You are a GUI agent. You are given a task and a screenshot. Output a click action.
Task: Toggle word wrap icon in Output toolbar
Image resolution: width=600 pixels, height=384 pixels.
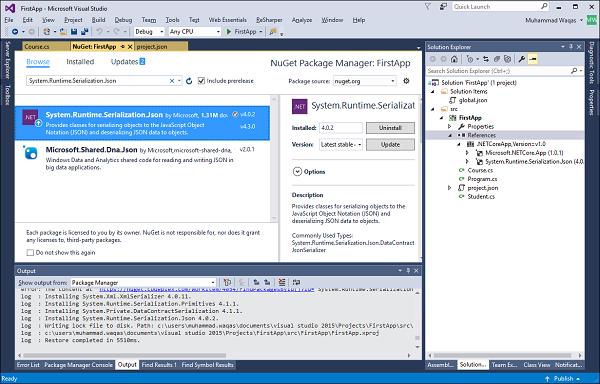point(296,283)
